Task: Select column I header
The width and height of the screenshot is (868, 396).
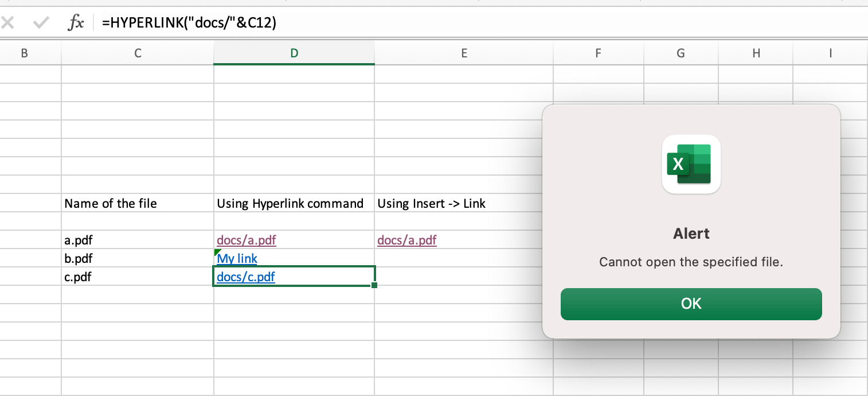Action: (x=830, y=53)
